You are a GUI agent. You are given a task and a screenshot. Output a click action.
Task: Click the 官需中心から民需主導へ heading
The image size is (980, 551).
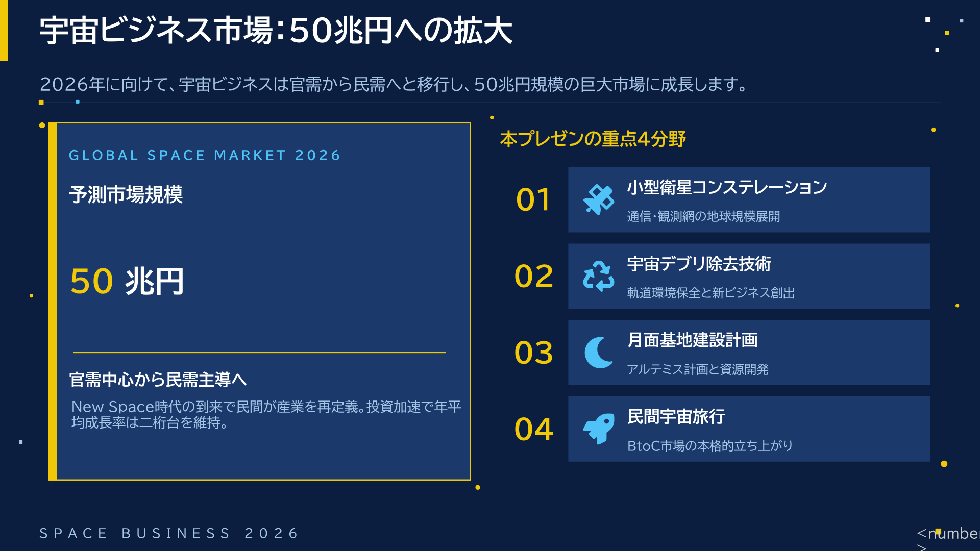tap(158, 380)
